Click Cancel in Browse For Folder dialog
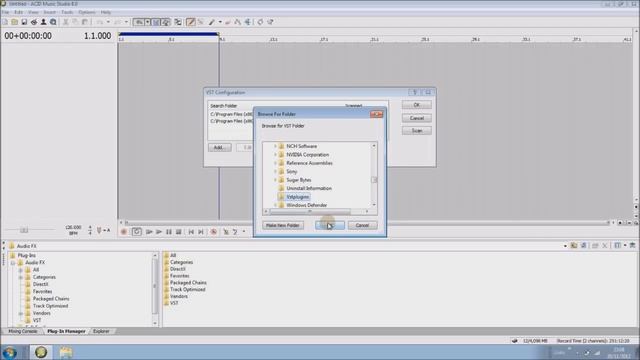 tap(362, 225)
